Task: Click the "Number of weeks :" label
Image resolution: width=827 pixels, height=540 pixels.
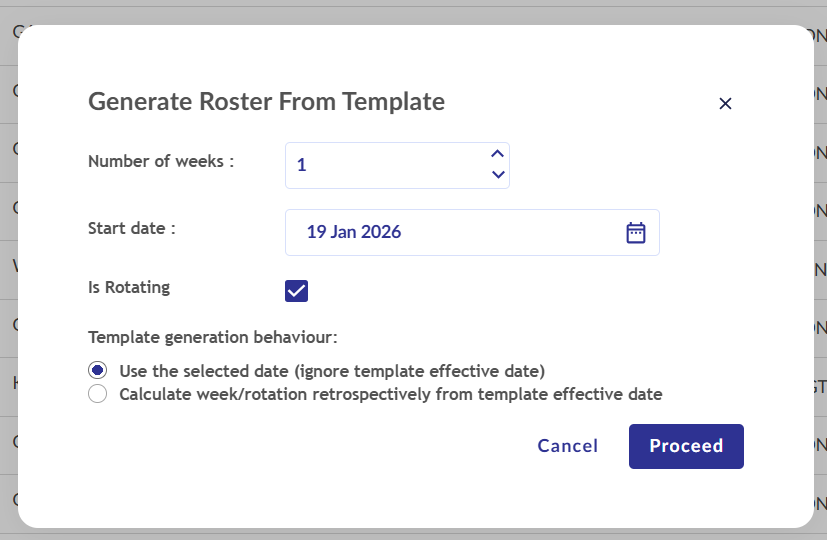Action: click(161, 161)
